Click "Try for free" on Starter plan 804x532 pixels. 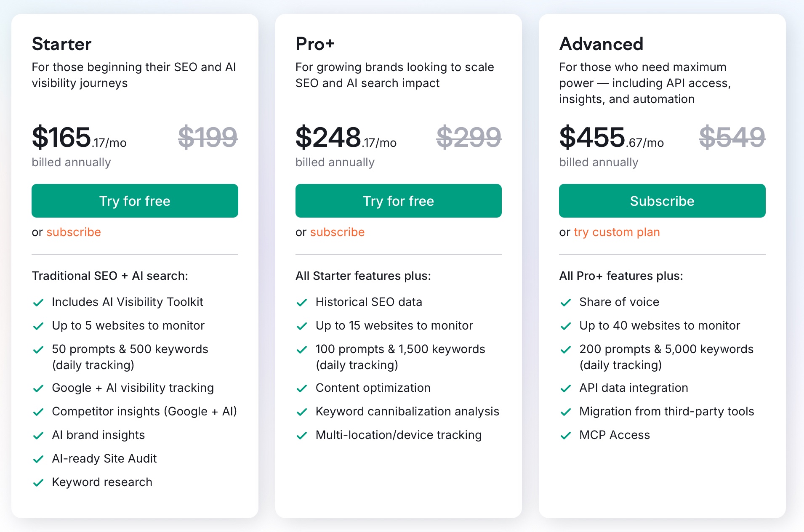(134, 201)
